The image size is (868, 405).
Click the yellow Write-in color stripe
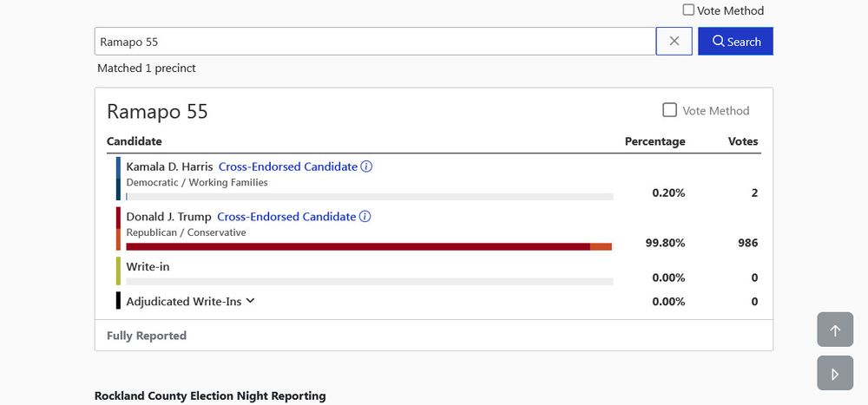pyautogui.click(x=118, y=271)
